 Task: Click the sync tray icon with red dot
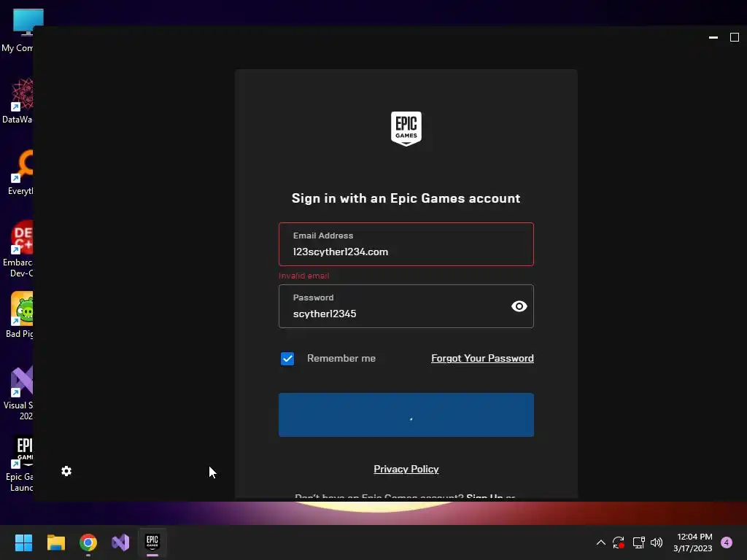click(619, 542)
